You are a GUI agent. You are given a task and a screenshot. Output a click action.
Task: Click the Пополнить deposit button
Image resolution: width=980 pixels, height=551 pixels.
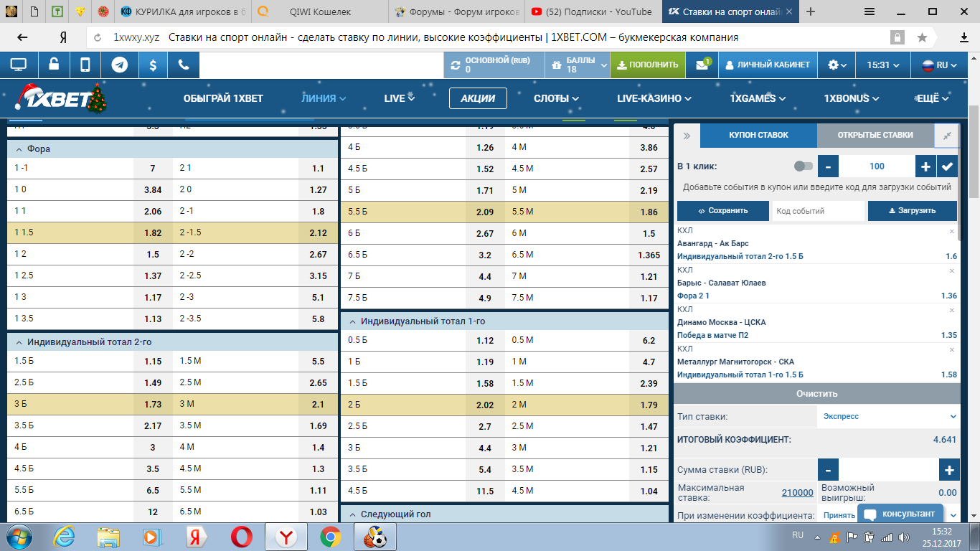point(647,65)
